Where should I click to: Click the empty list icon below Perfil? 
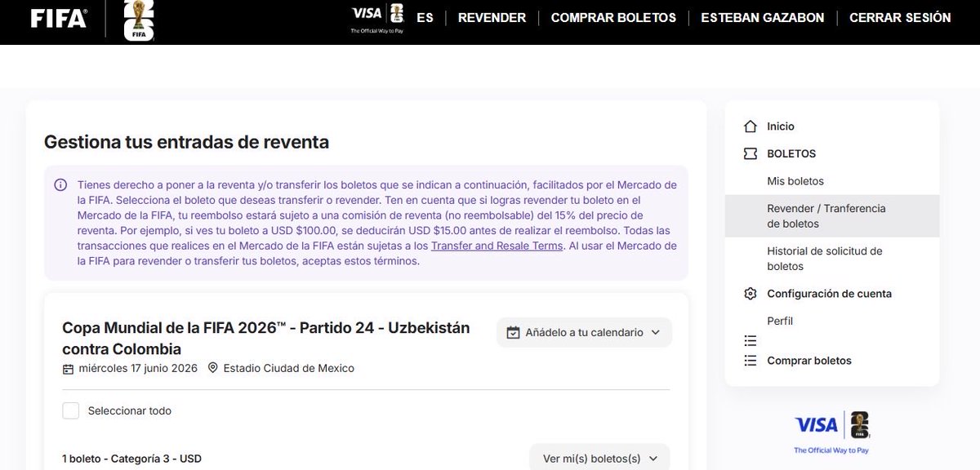[751, 340]
